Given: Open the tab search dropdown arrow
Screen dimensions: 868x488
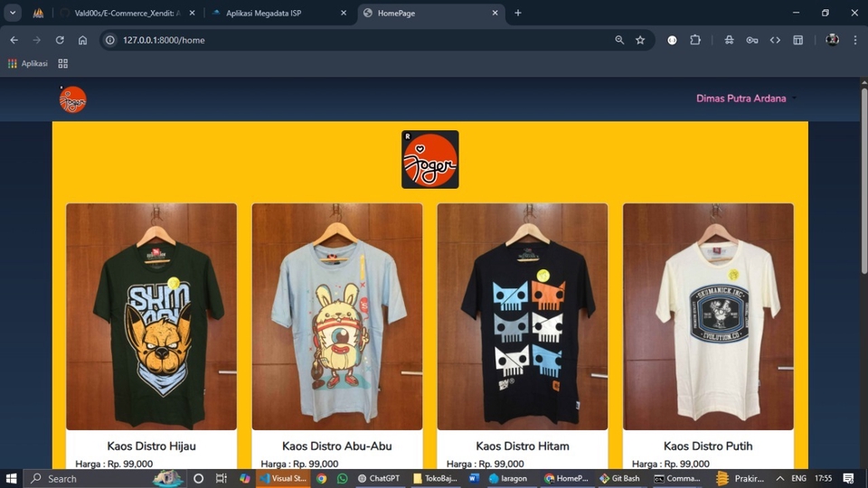Looking at the screenshot, I should pos(12,13).
